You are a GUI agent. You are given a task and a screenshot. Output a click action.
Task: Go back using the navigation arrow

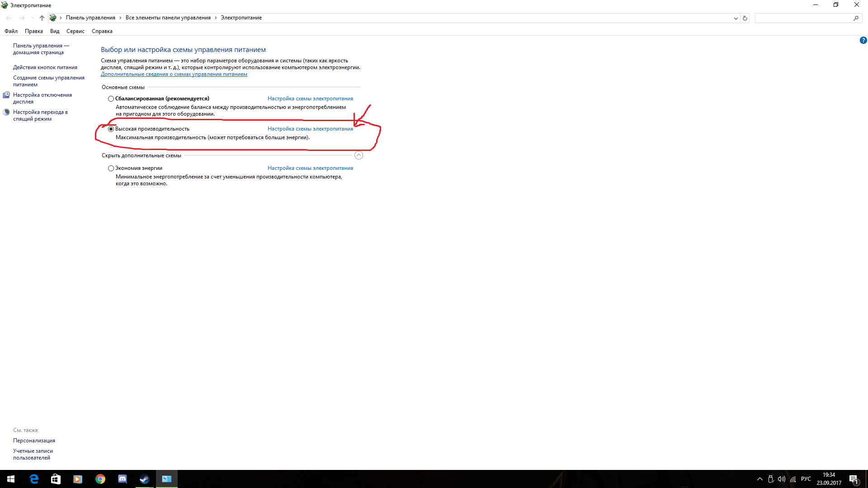(x=9, y=18)
